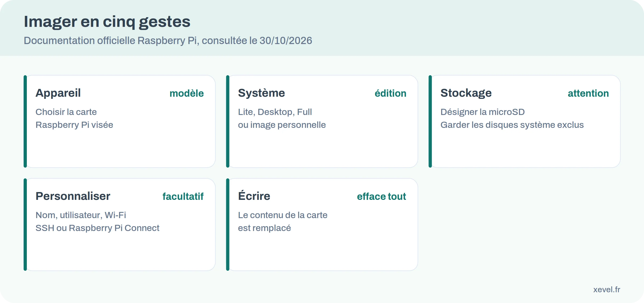Click the 'facultatif' tag
Screen dimensions: 644x303
point(183,196)
